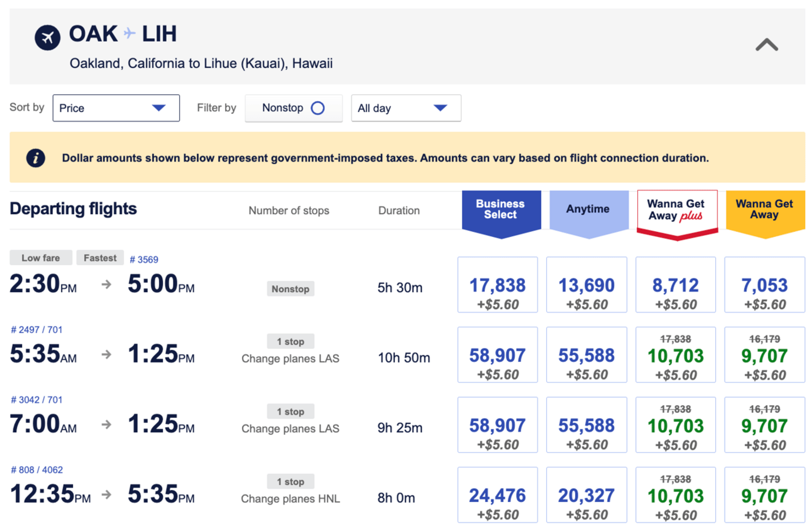
Task: Choose the 7,053 points Wanna Get Away fare
Action: pyautogui.click(x=765, y=285)
